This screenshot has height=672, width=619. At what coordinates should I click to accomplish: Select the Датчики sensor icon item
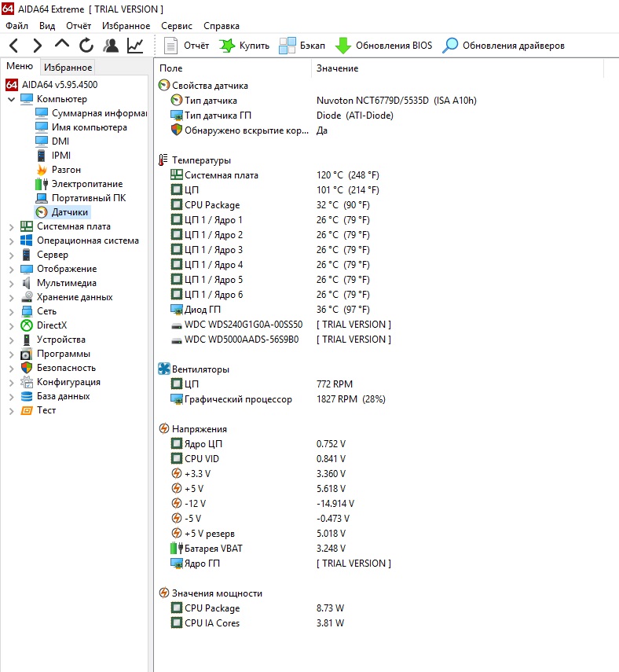point(62,212)
